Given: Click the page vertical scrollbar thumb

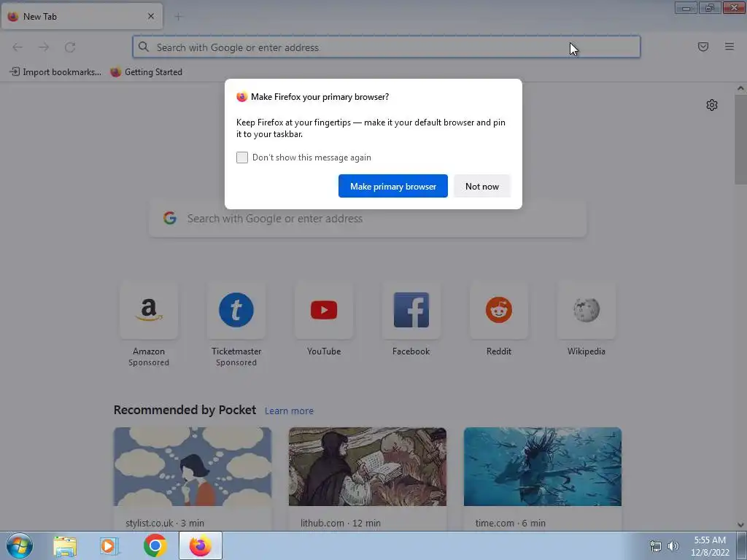Looking at the screenshot, I should pos(740,139).
